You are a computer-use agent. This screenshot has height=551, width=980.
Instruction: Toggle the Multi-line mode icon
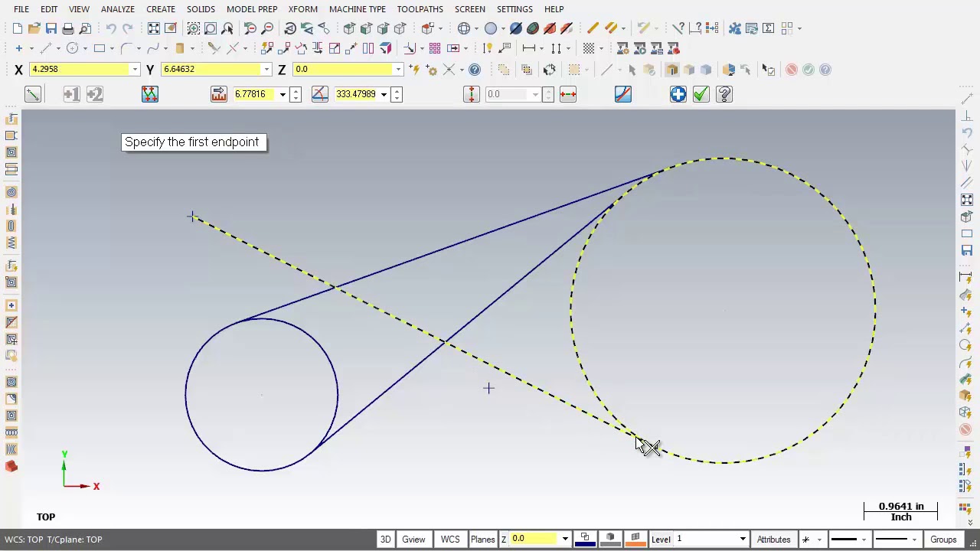[150, 94]
